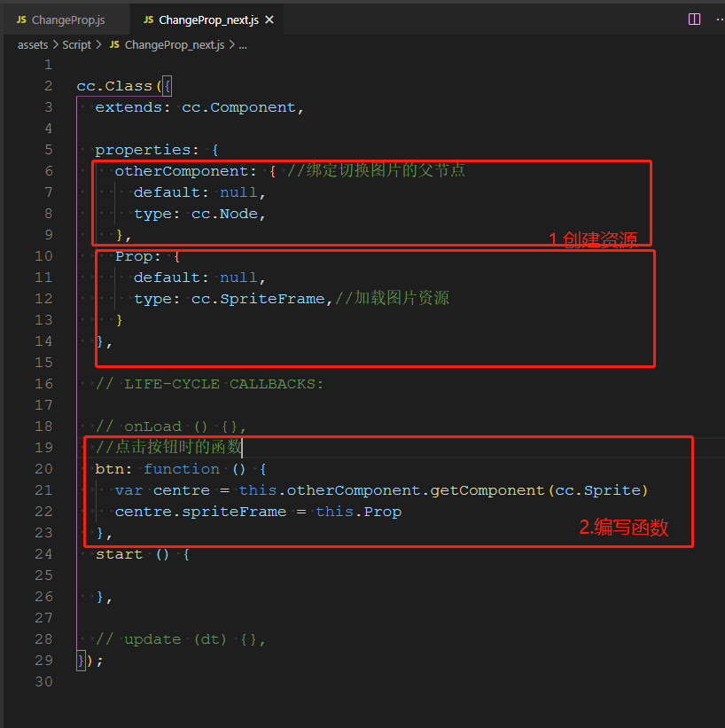
Task: Click '// LIFE-CYCLE CALLBACKS:' comment
Action: tap(209, 384)
